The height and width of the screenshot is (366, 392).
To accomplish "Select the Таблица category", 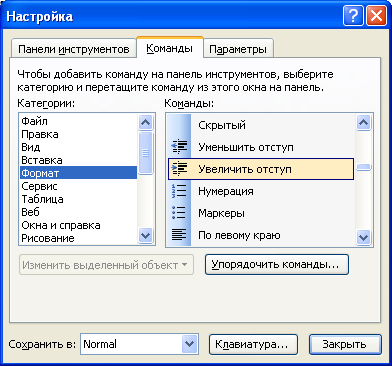I will point(42,199).
